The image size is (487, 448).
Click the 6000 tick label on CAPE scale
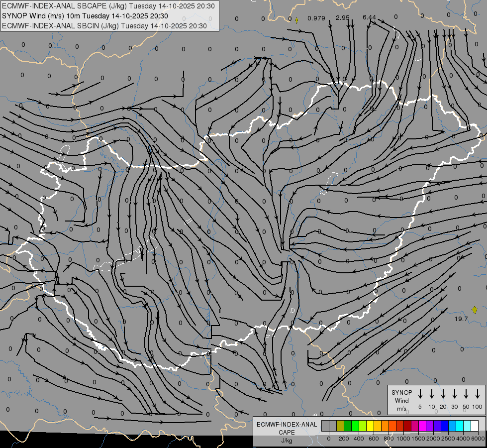478,439
